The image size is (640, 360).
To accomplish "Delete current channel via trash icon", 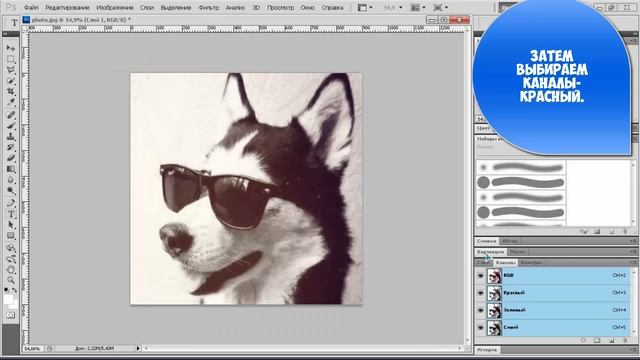I will pos(625,340).
